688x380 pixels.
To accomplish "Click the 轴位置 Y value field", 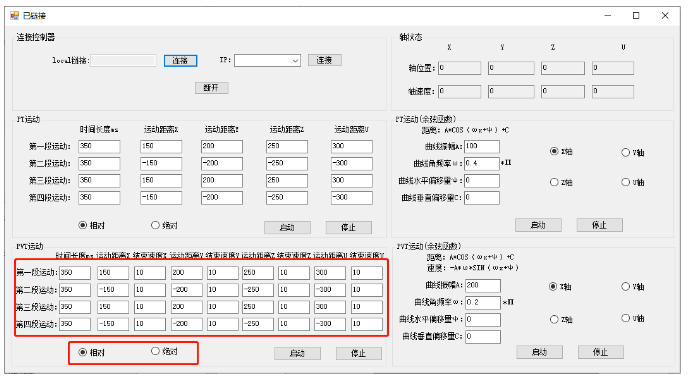I will pyautogui.click(x=511, y=68).
